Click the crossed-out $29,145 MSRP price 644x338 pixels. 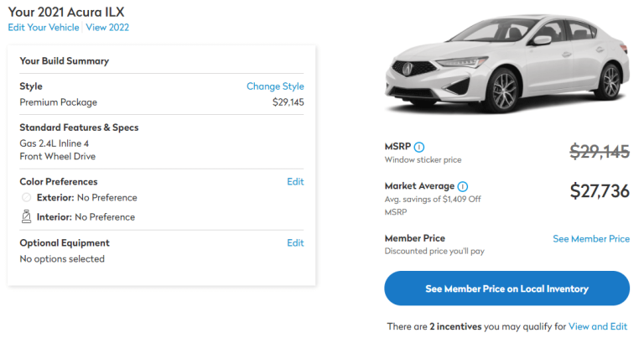coord(600,152)
